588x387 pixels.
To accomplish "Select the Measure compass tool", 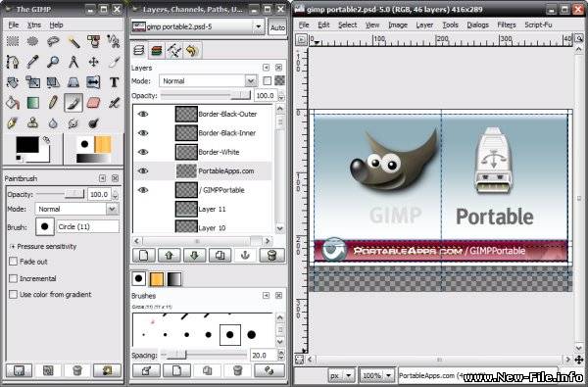I will [x=73, y=62].
